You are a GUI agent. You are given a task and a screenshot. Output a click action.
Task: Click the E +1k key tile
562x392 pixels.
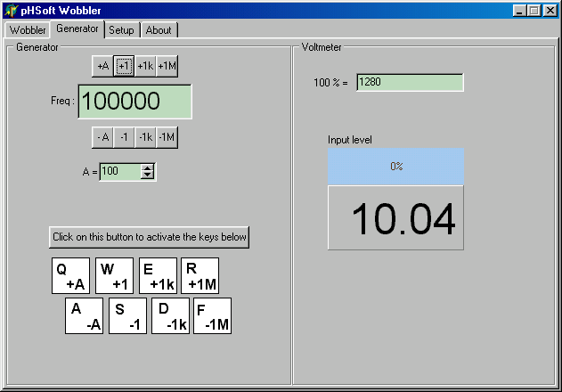[158, 275]
